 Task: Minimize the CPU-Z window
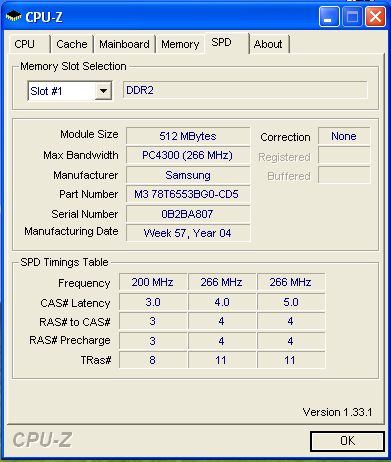coord(329,17)
